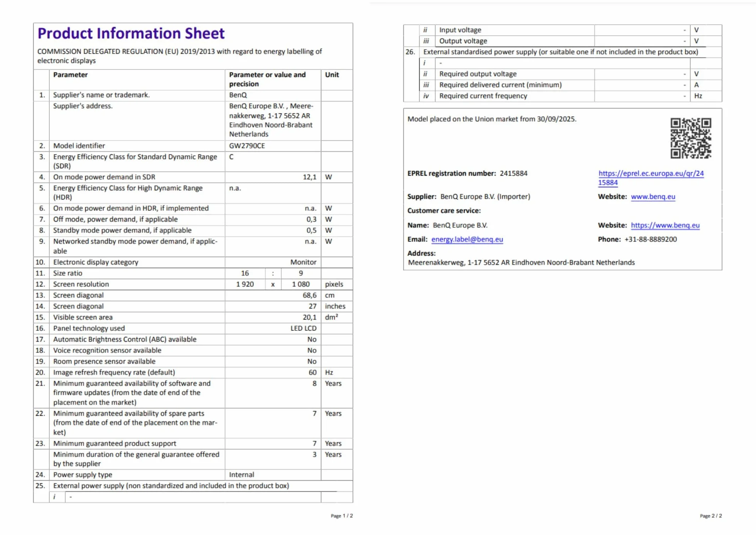Image resolution: width=756 pixels, height=535 pixels.
Task: Click the energy.label@benq.eu email link
Action: (x=467, y=239)
